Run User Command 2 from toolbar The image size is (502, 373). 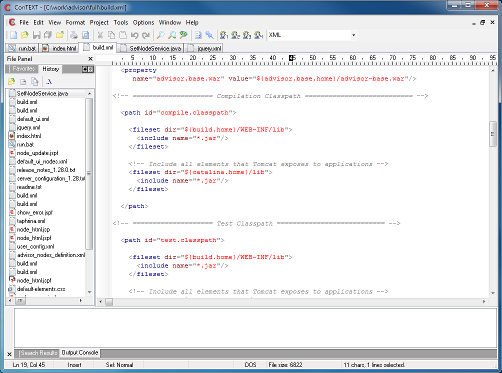coord(236,35)
